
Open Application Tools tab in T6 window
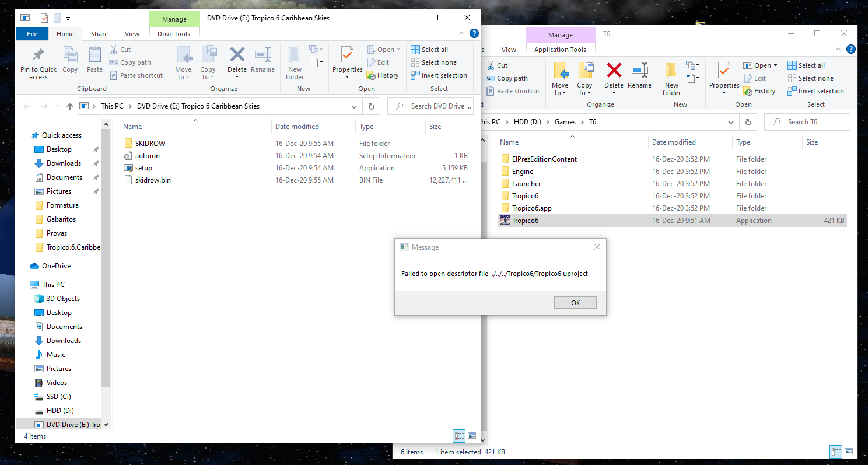point(561,50)
